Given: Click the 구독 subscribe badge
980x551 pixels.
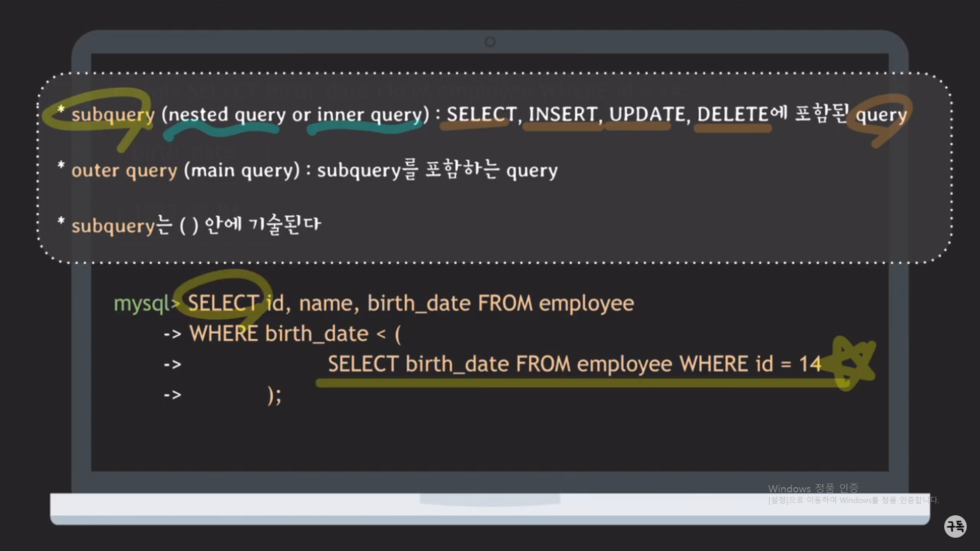Looking at the screenshot, I should coord(955,526).
